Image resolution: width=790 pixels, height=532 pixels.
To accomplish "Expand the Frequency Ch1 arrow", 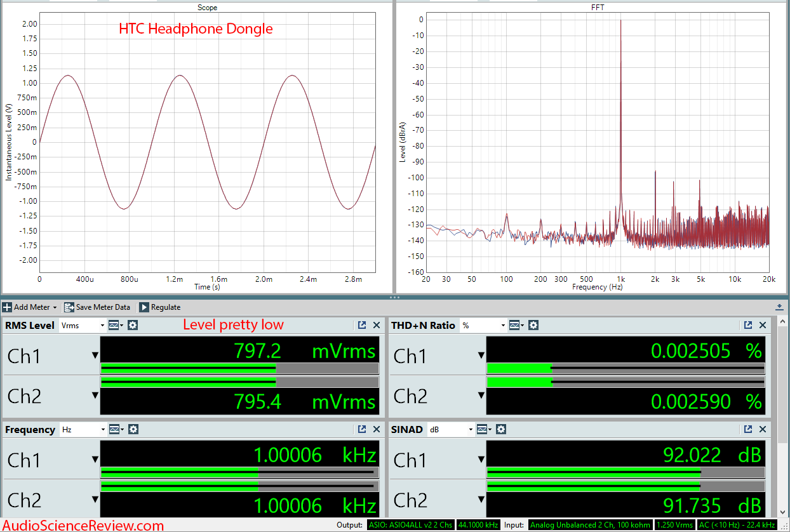I will [x=95, y=460].
